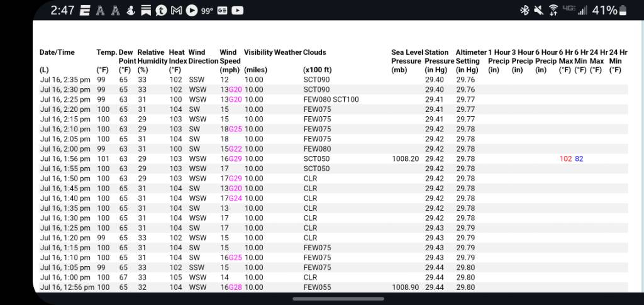Click the 1008.90 sea level pressure value
This screenshot has width=644, height=305.
coord(406,287)
